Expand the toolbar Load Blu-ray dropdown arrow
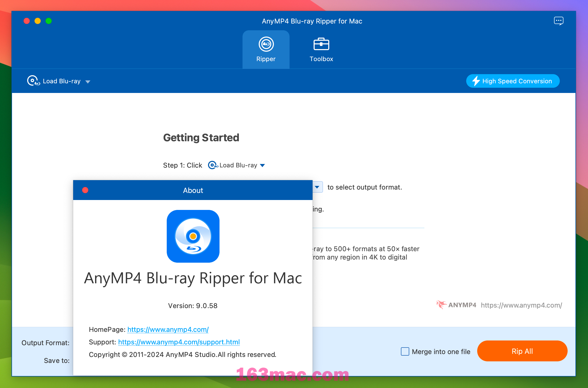Viewport: 588px width, 388px height. point(88,82)
